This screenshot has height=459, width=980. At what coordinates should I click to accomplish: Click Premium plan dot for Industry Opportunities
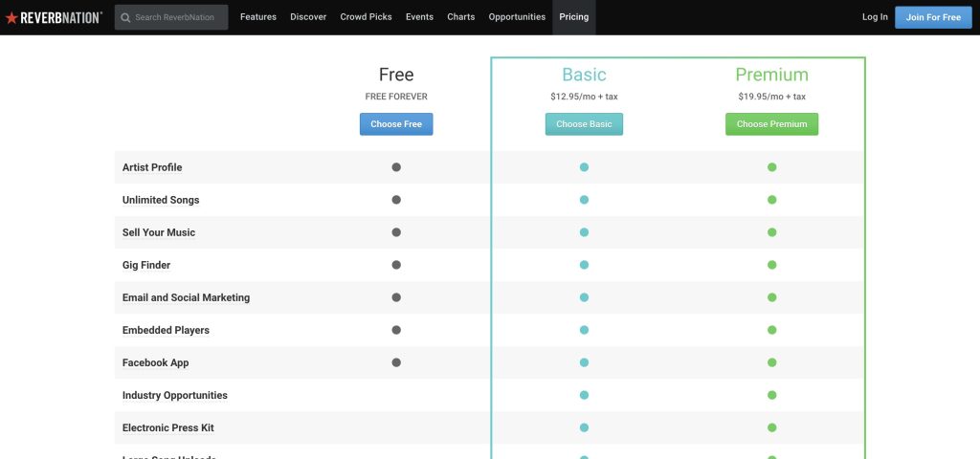[x=772, y=395]
